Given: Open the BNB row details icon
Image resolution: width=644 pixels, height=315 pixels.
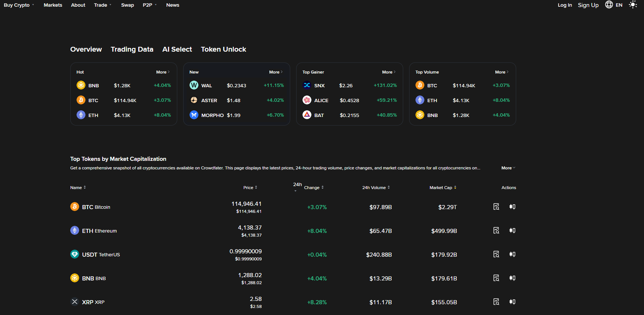Looking at the screenshot, I should [x=496, y=278].
